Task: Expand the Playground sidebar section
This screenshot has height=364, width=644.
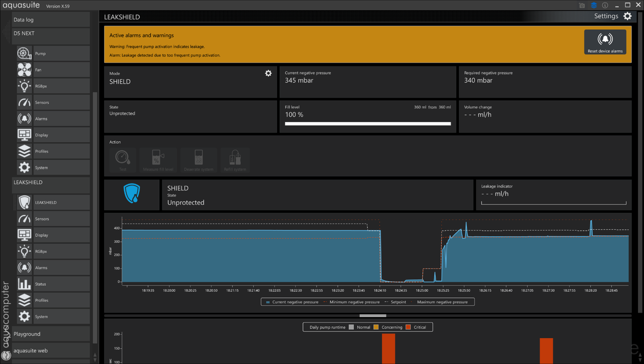Action: pos(51,334)
